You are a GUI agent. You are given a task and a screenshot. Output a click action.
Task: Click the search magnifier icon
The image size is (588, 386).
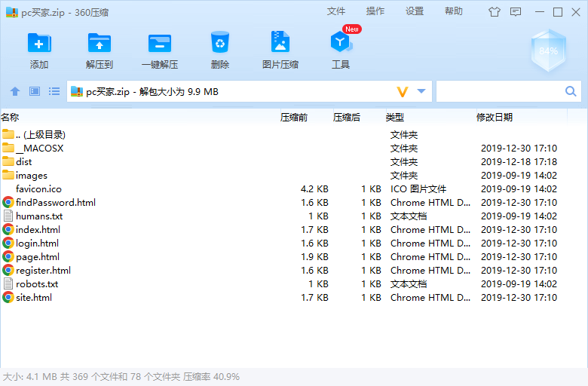tap(571, 91)
